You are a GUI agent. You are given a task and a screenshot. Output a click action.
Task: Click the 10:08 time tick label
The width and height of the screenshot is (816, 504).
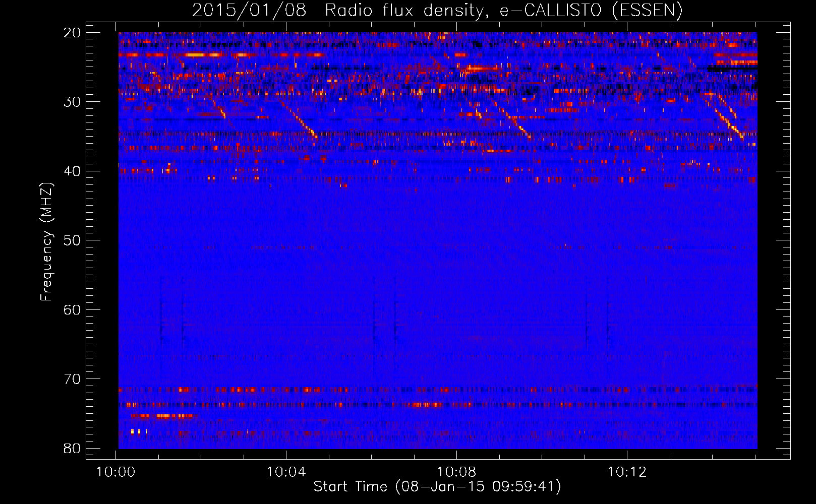(x=457, y=472)
